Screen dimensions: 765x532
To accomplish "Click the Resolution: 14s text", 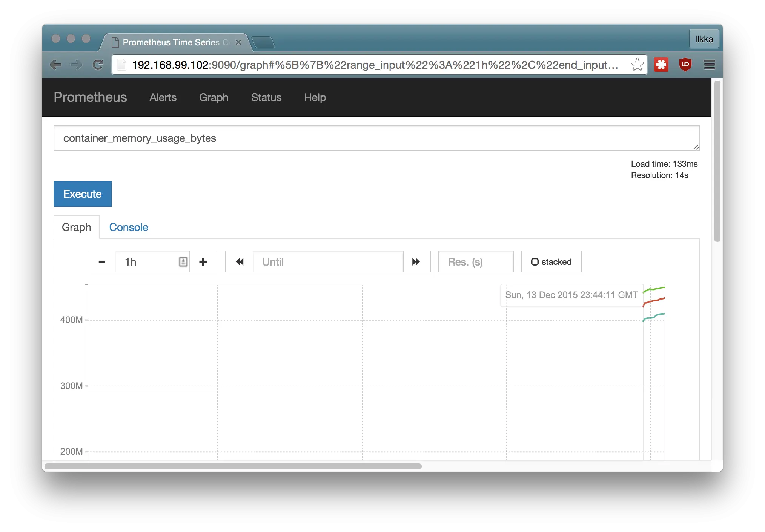I will point(659,175).
